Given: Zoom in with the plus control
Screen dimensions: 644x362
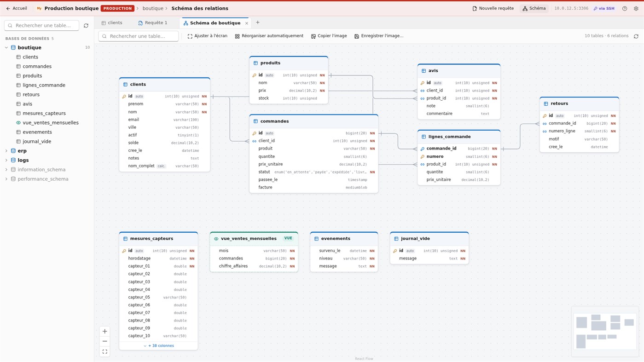Looking at the screenshot, I should [x=105, y=331].
